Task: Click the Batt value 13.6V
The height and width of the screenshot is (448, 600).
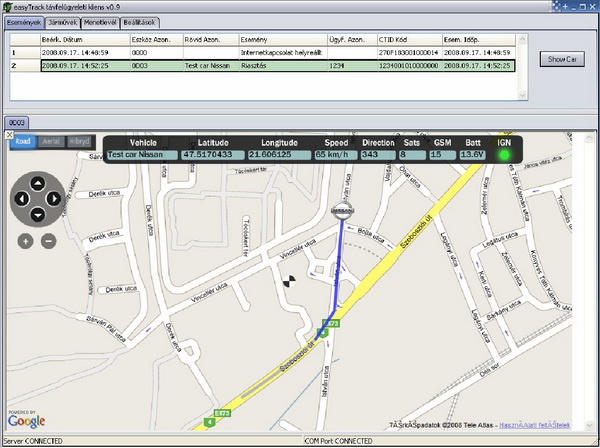Action: 473,155
